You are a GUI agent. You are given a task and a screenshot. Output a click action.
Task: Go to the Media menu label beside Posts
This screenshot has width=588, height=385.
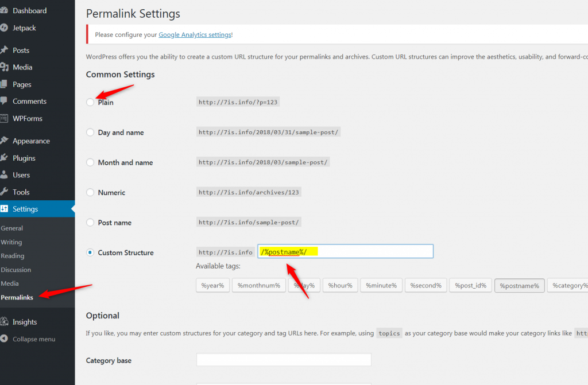[22, 67]
